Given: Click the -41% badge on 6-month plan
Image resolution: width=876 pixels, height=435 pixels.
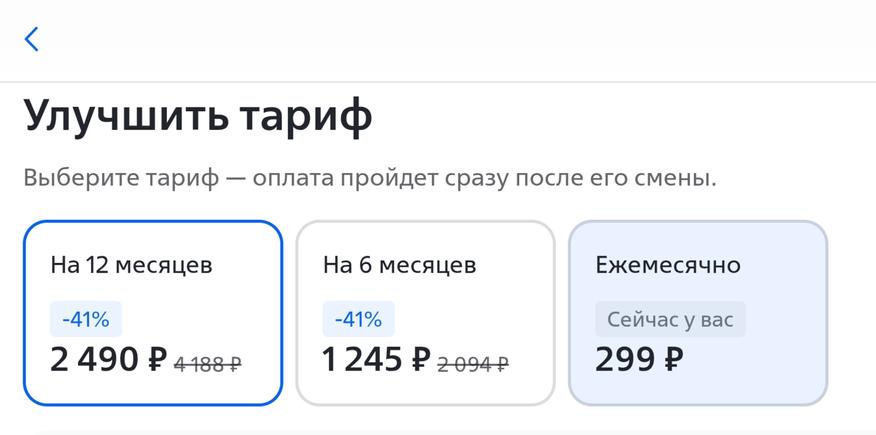Looking at the screenshot, I should click(358, 320).
